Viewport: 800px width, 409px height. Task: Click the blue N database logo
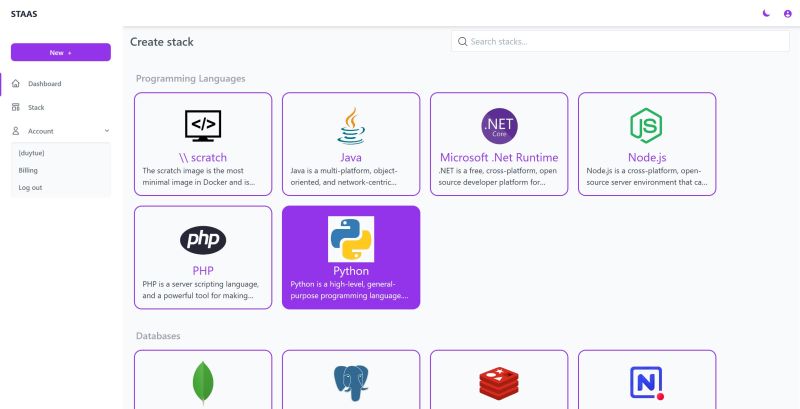pyautogui.click(x=646, y=383)
